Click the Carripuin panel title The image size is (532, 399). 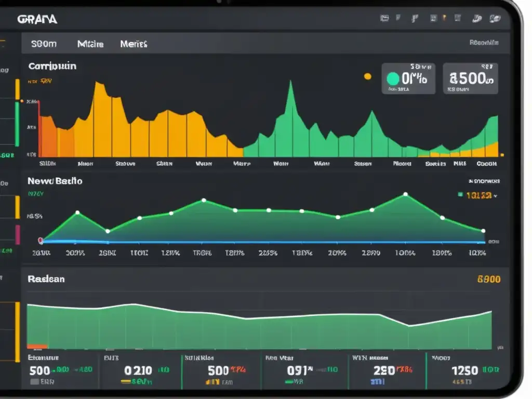[52, 66]
